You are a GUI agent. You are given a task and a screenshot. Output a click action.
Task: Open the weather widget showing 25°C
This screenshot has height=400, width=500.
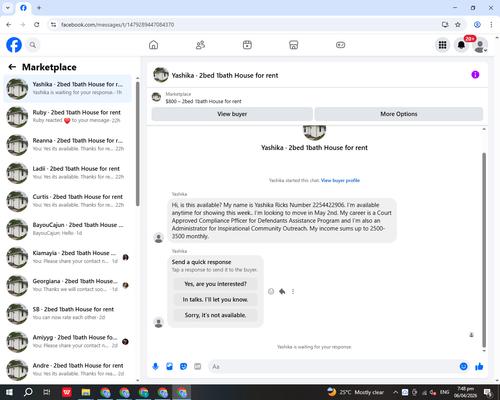(x=355, y=392)
